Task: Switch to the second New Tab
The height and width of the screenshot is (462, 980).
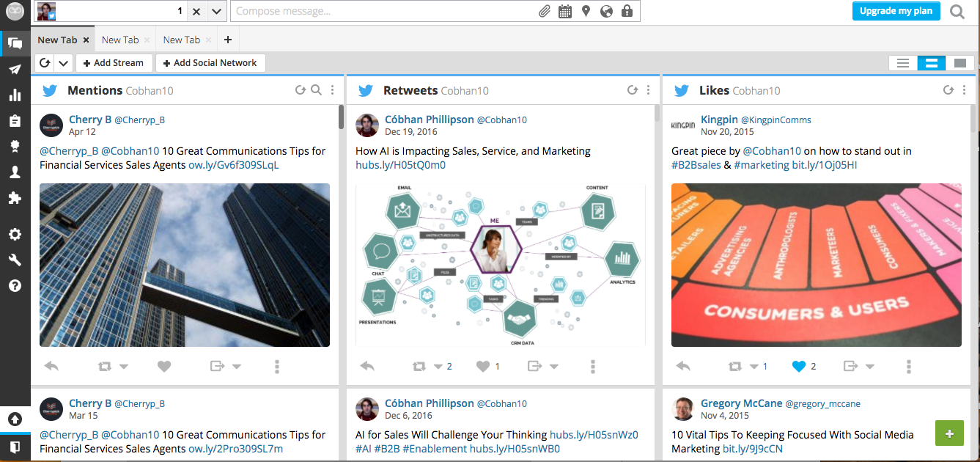Action: [x=119, y=40]
